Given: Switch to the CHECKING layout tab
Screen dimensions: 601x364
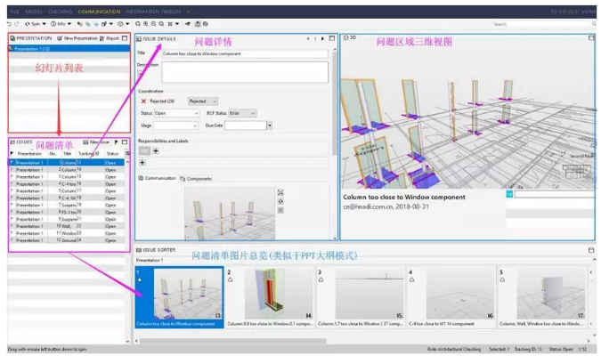Looking at the screenshot, I should [61, 12].
